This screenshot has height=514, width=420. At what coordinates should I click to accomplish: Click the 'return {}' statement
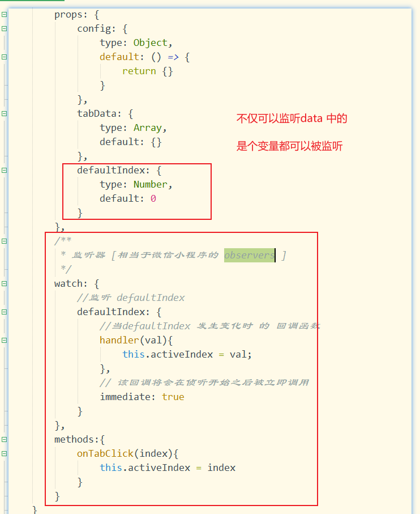point(148,71)
